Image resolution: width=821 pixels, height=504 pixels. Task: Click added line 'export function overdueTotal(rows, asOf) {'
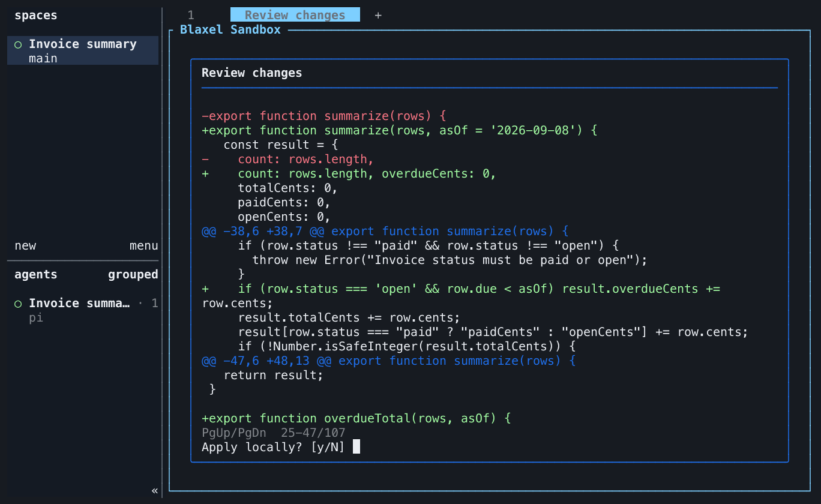[x=356, y=419]
